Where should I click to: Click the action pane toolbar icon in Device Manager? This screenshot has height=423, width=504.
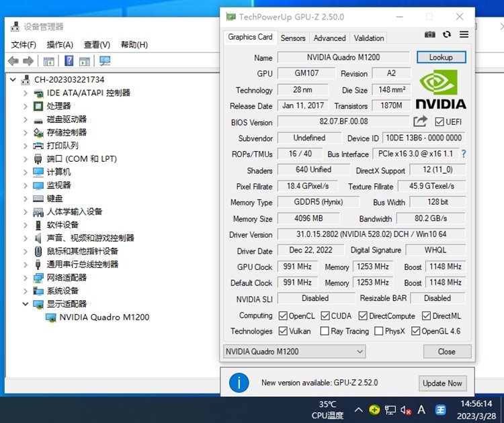coord(85,61)
